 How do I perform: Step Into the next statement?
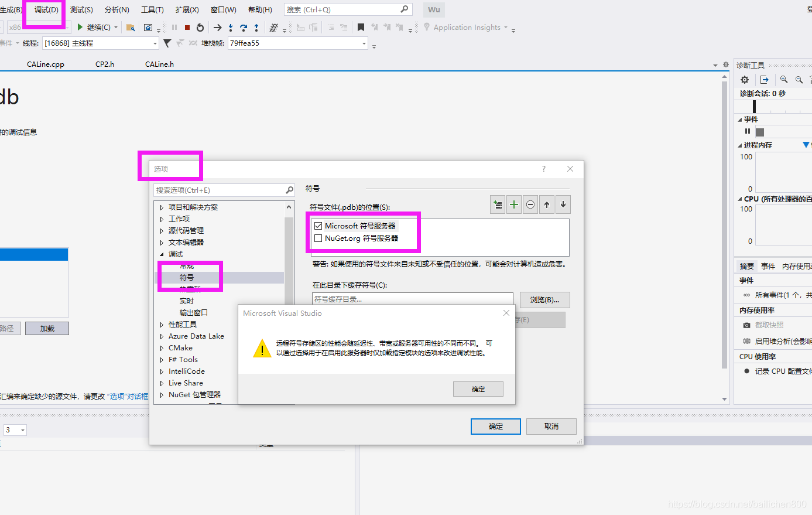(x=231, y=28)
